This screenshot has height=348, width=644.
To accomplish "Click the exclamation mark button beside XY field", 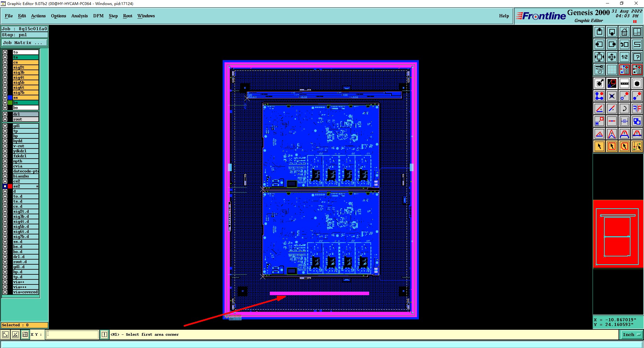I will pos(104,334).
